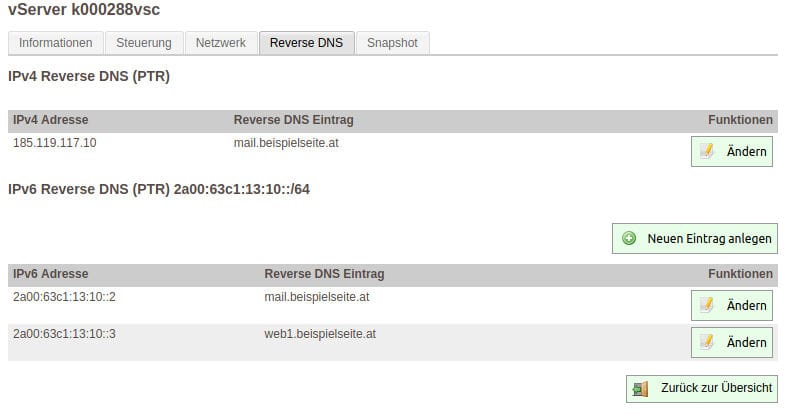Click the door icon to return to overview
The width and height of the screenshot is (786, 415).
click(x=642, y=388)
